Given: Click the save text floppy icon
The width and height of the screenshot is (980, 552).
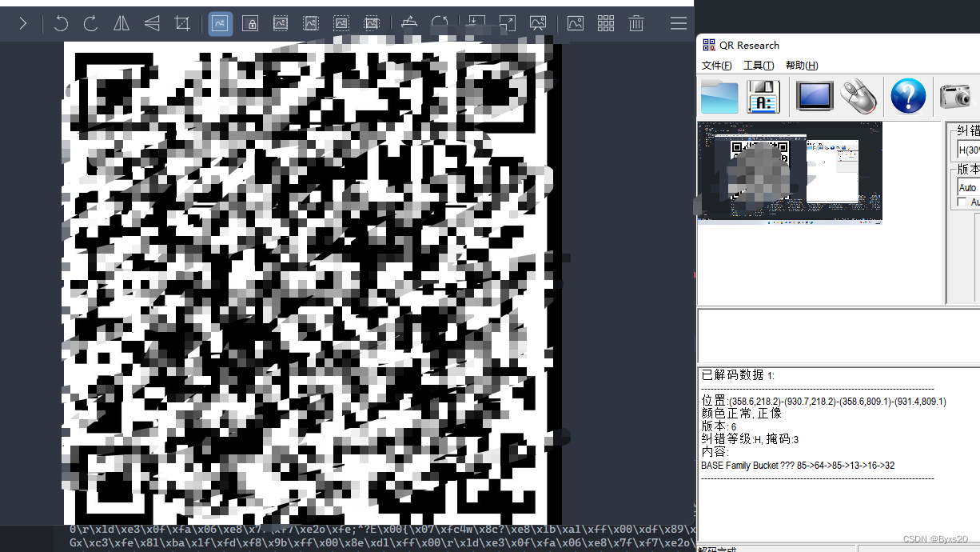Looking at the screenshot, I should coord(763,97).
